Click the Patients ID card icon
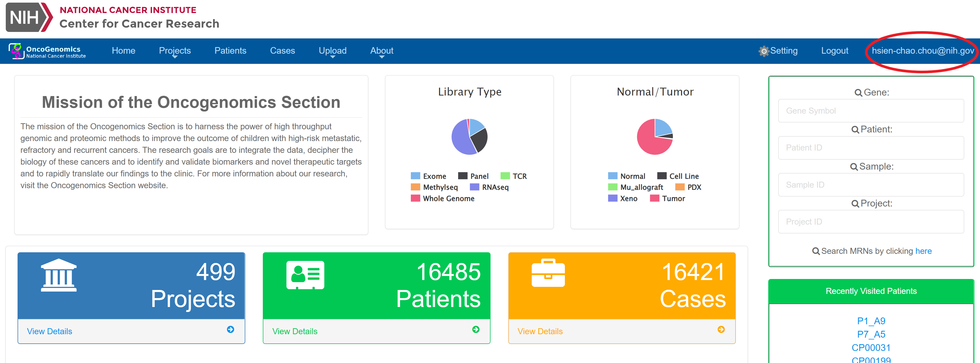Viewport: 980px width, 363px height. pos(305,275)
